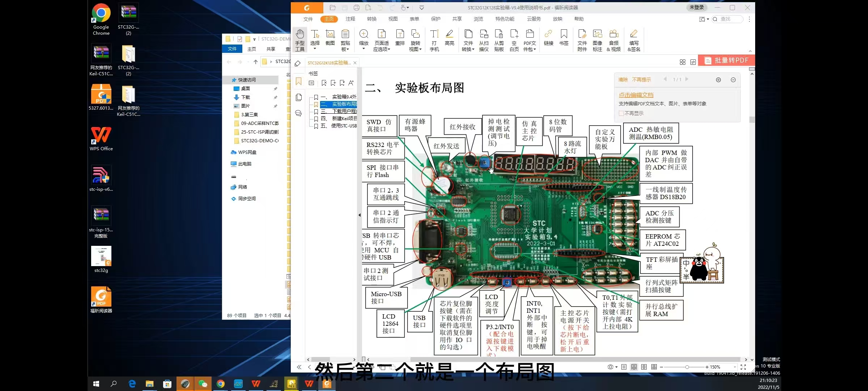Click the 不再提示 link
Image resolution: width=868 pixels, height=391 pixels.
point(641,80)
